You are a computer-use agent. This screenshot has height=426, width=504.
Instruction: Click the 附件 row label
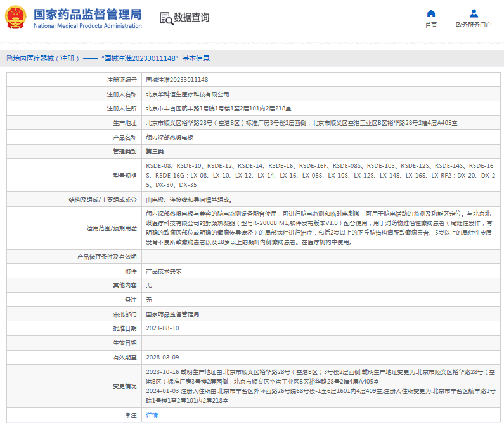pyautogui.click(x=131, y=271)
